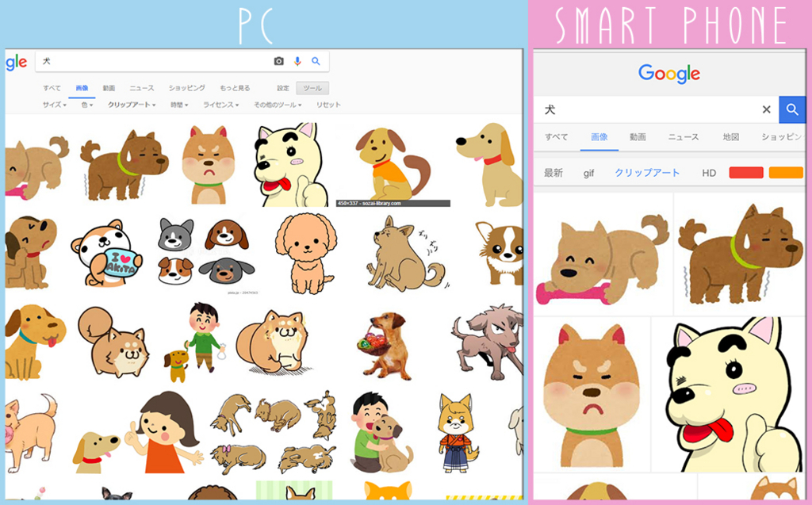The height and width of the screenshot is (505, 812).
Task: Open the sozai-library dog with orange vest
Action: 393,165
